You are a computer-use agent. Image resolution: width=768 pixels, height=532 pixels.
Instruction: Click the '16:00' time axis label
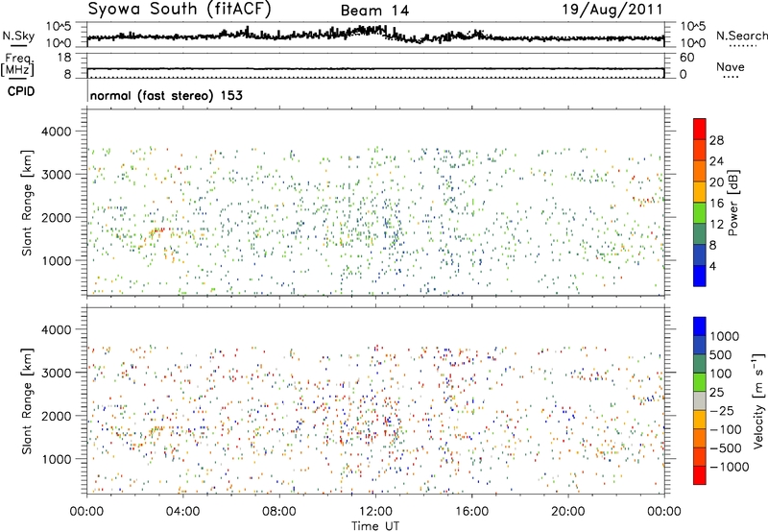[x=471, y=512]
